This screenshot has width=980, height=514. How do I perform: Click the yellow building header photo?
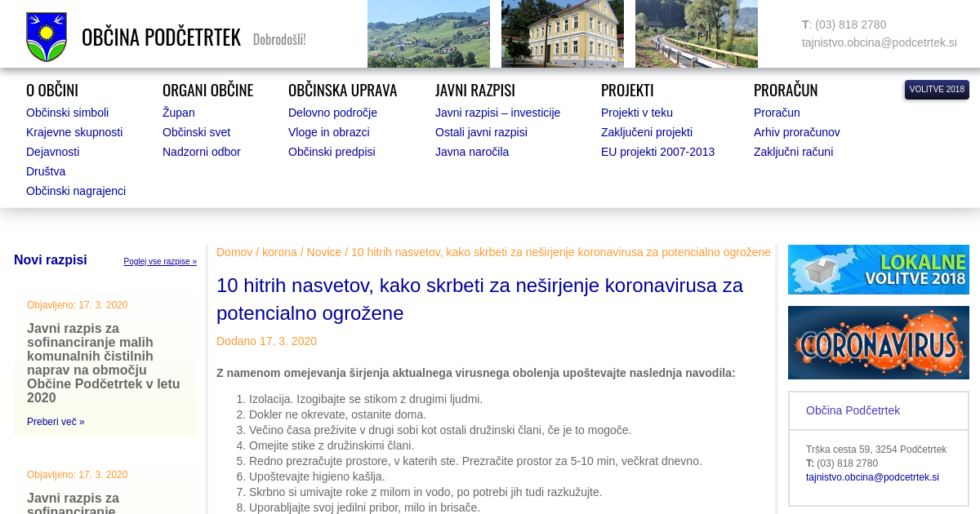pos(563,33)
